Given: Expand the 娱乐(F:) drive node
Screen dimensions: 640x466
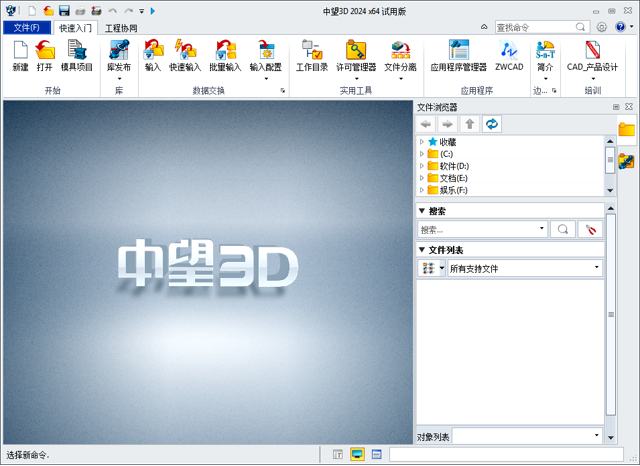Looking at the screenshot, I should coord(422,190).
